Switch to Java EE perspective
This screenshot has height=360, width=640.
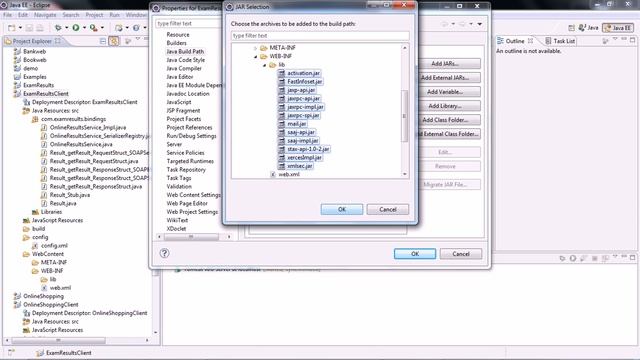tap(618, 28)
